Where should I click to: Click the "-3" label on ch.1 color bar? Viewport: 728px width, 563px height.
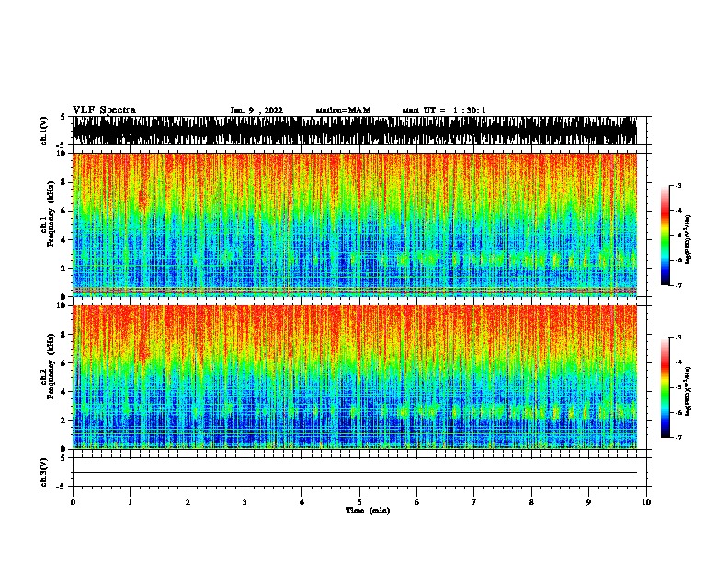pos(678,186)
